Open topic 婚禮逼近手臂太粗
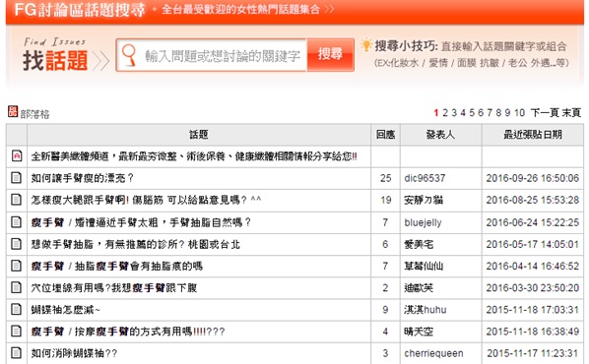The width and height of the screenshot is (589, 364). click(141, 222)
